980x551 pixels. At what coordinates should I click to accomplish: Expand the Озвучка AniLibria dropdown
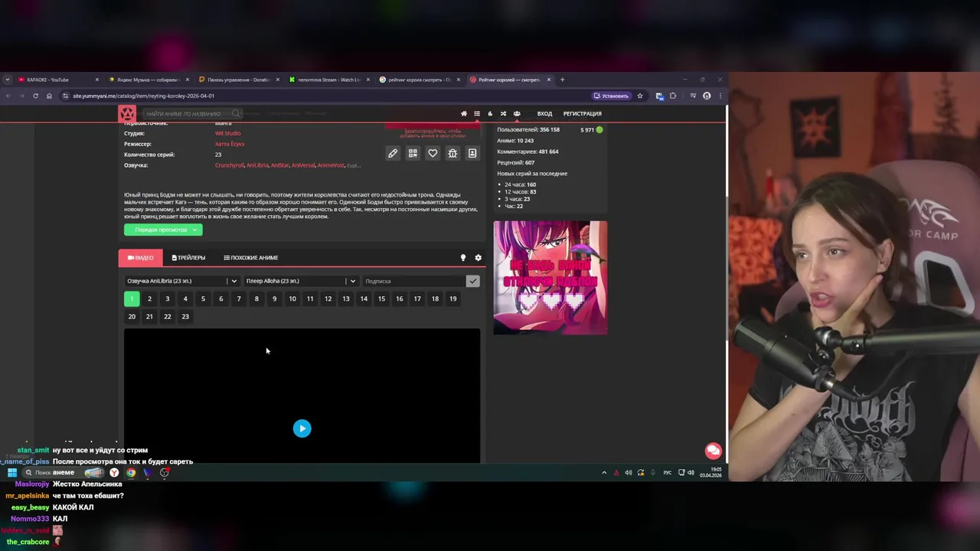click(x=181, y=281)
